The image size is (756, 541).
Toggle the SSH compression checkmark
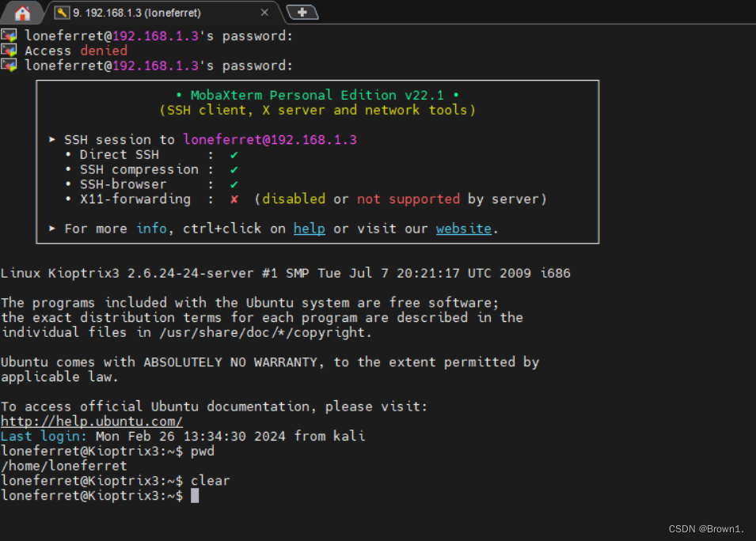pos(233,168)
